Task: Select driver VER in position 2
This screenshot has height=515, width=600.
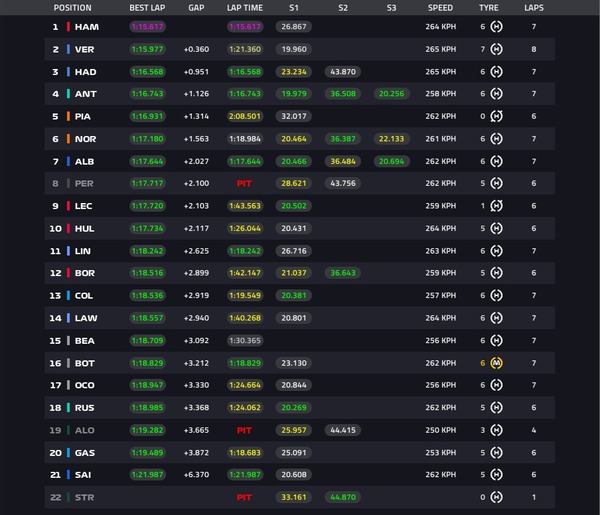Action: coord(85,49)
